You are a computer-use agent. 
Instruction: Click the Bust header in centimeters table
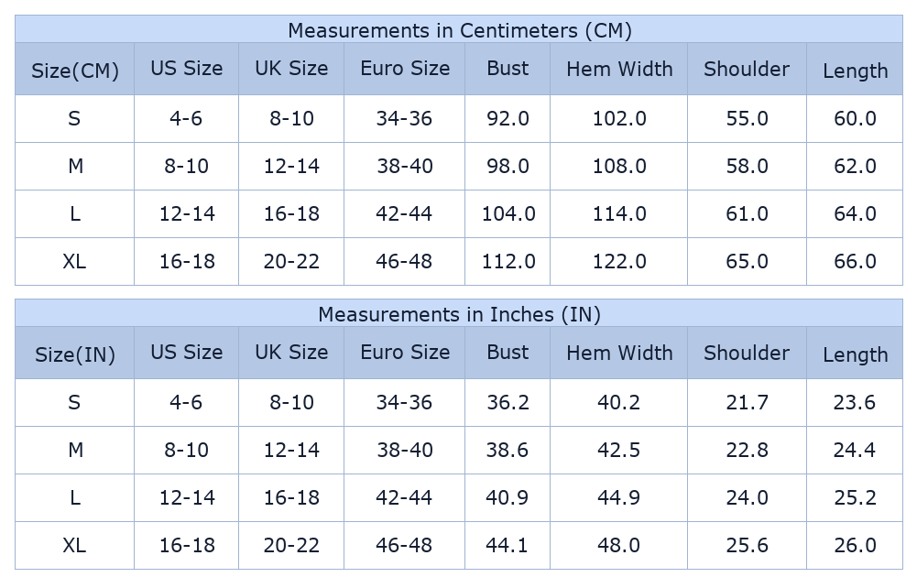[508, 69]
